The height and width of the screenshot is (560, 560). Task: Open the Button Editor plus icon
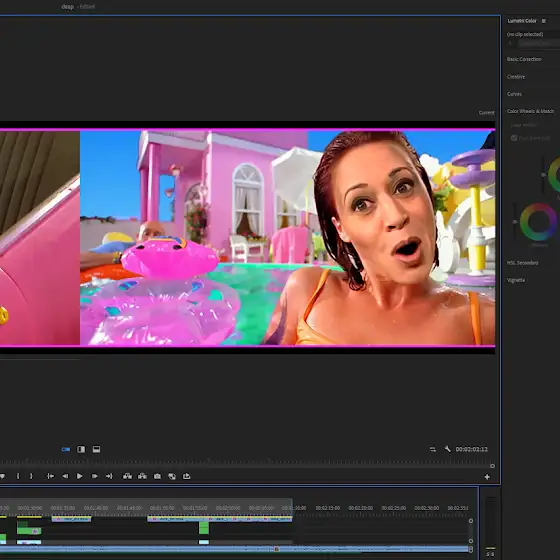coord(487,477)
